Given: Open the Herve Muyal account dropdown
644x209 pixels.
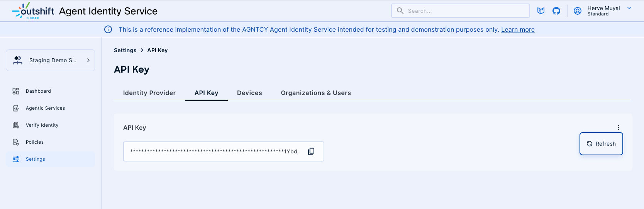Looking at the screenshot, I should [629, 8].
